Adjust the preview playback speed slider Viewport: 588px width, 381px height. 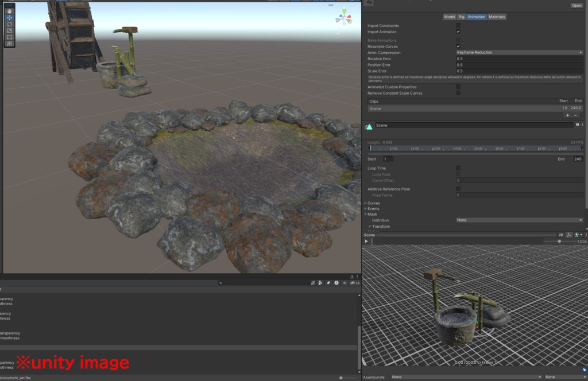tap(559, 242)
